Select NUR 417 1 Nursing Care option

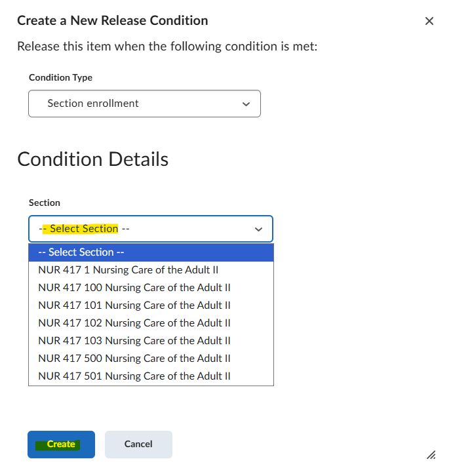click(151, 270)
